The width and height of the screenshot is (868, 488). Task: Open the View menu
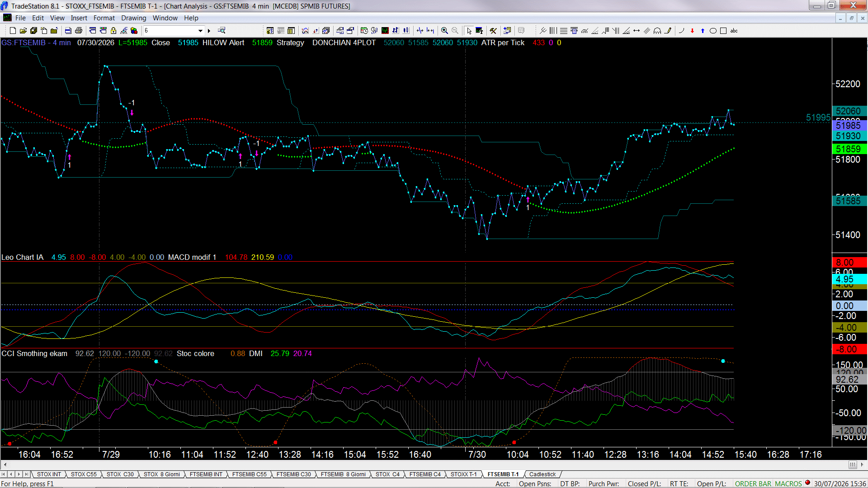point(57,18)
